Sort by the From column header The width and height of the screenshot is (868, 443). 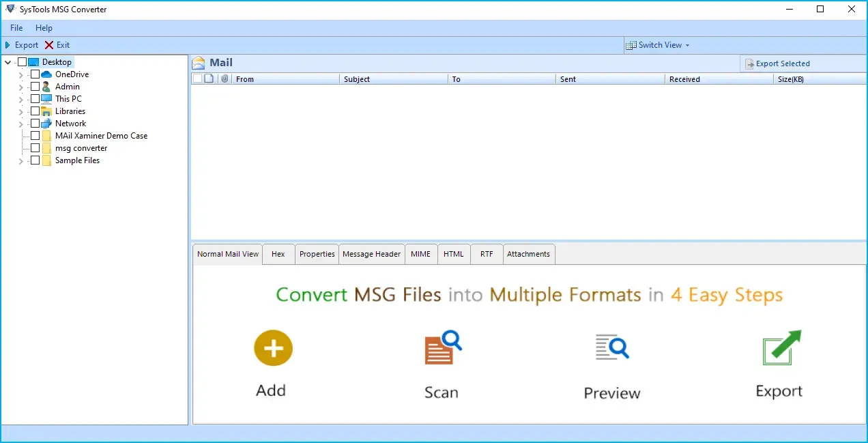click(286, 79)
